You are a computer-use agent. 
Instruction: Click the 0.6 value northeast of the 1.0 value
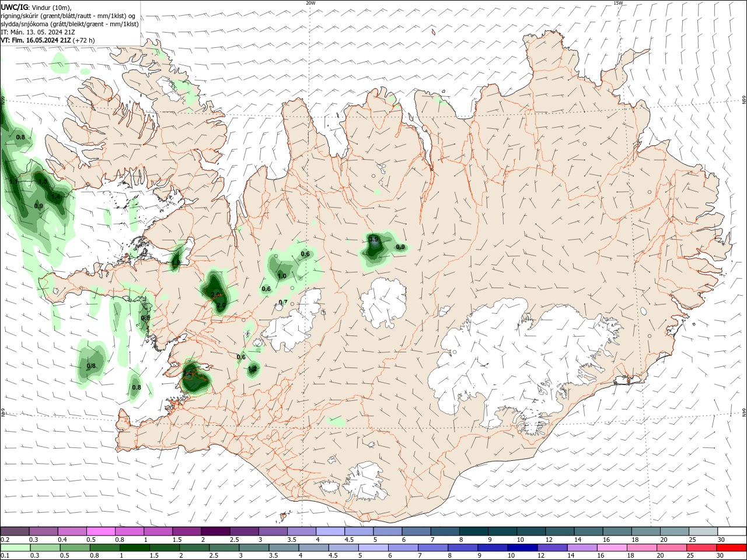pos(305,254)
